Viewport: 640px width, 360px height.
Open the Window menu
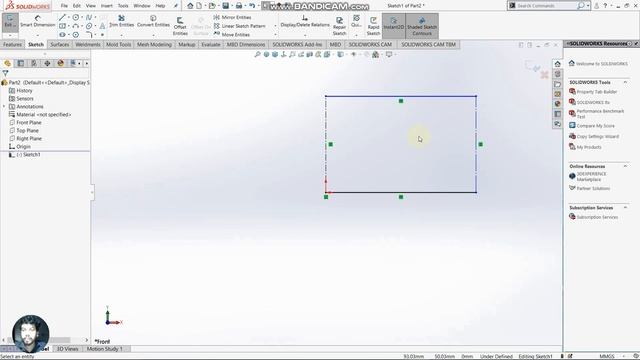pyautogui.click(x=142, y=6)
